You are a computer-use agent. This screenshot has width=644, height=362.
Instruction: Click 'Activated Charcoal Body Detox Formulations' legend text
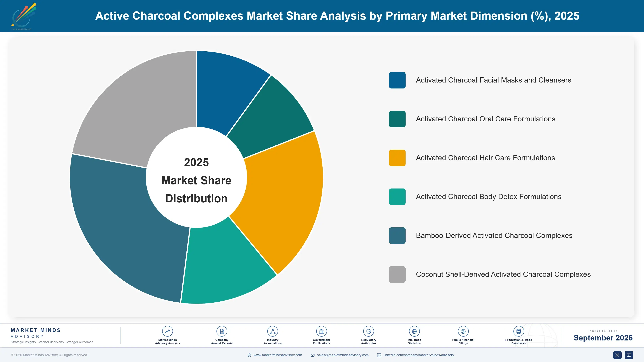(x=489, y=197)
